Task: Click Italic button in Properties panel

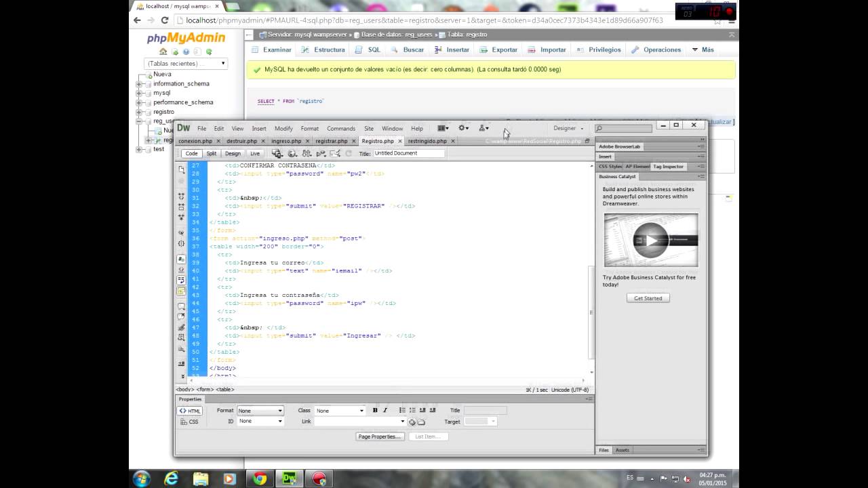Action: pyautogui.click(x=385, y=410)
